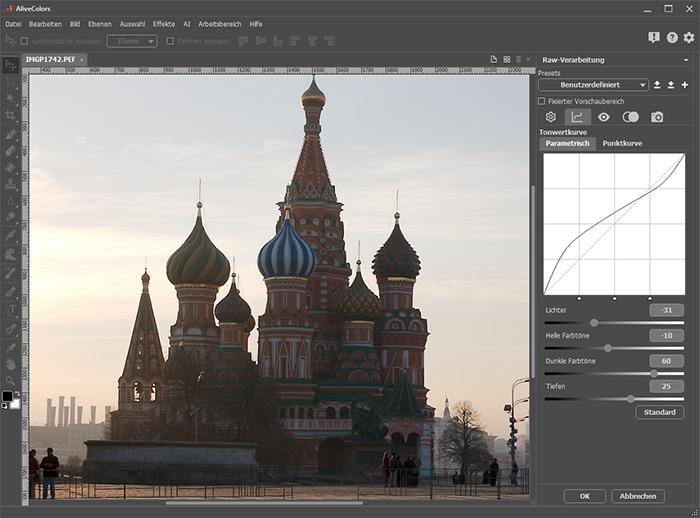
Task: Open the Hilfe menu
Action: coord(256,24)
